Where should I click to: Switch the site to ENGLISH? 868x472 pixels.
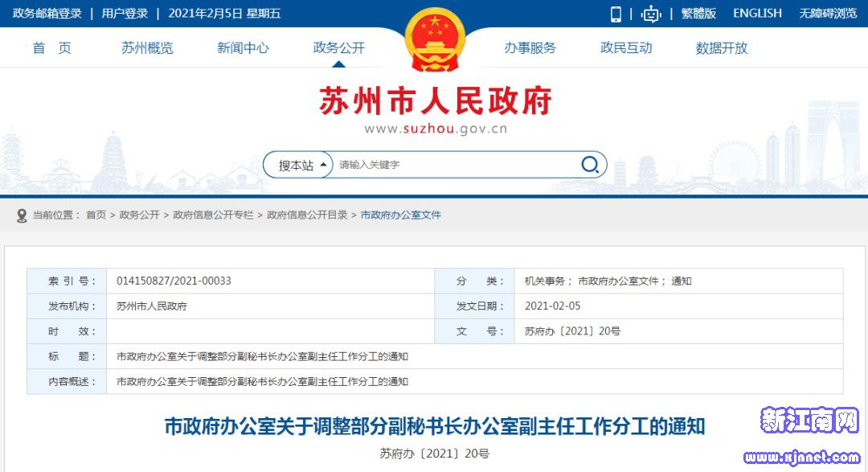click(757, 14)
